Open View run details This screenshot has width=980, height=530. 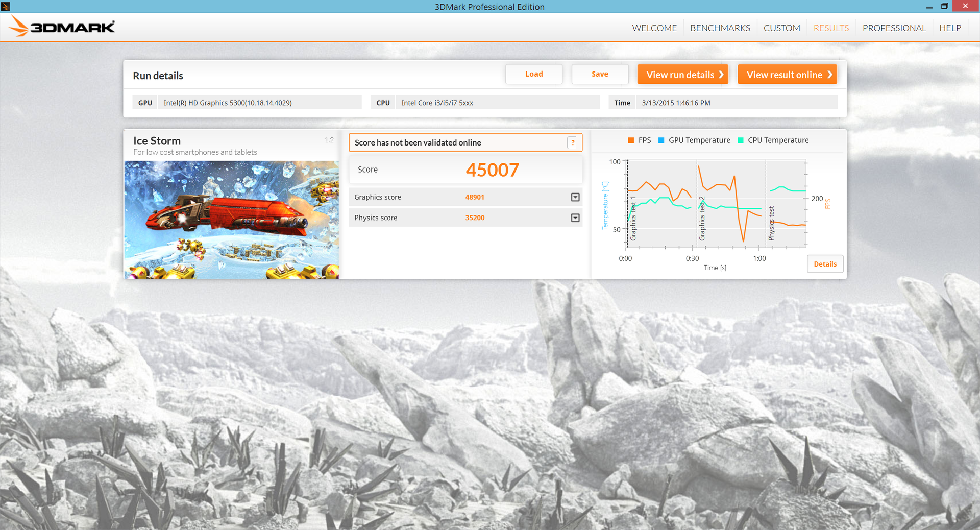coord(683,75)
